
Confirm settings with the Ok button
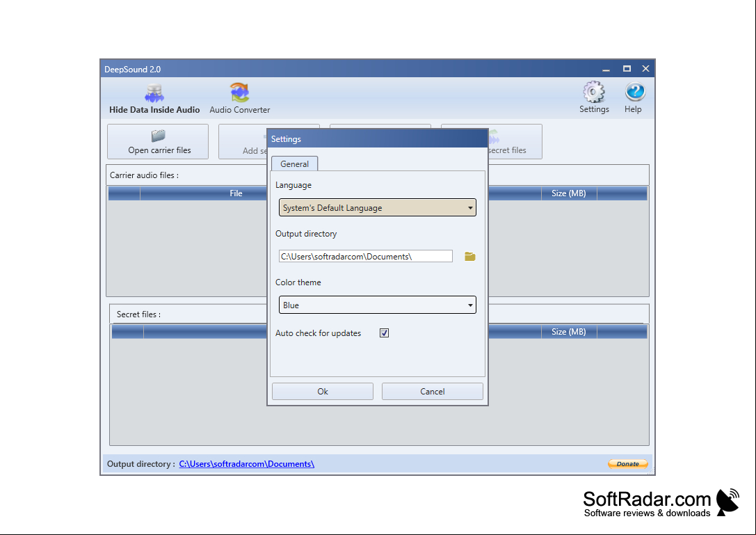pyautogui.click(x=323, y=391)
